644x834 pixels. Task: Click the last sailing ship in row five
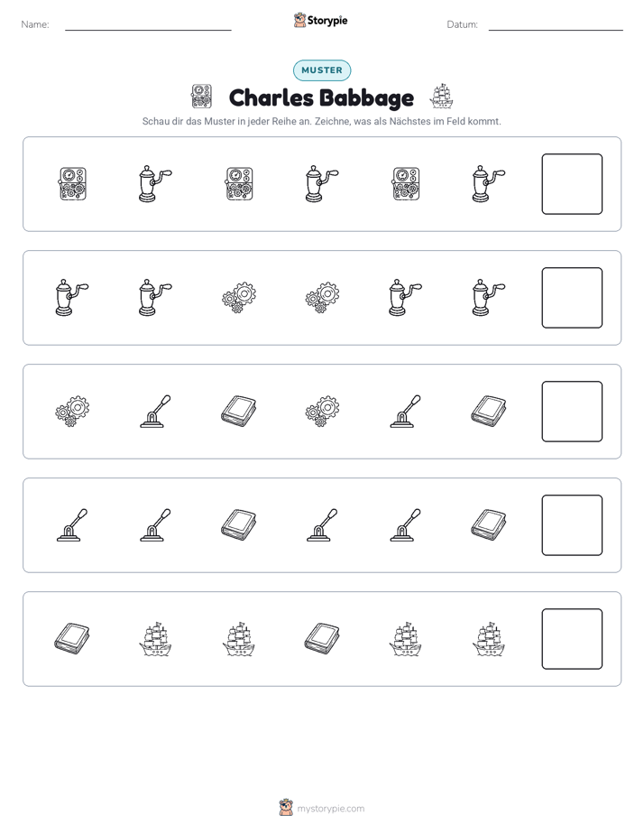click(x=488, y=639)
